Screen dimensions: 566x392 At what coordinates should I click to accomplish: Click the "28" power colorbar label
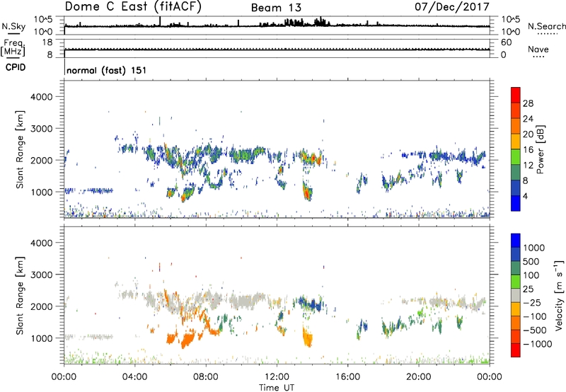click(528, 103)
